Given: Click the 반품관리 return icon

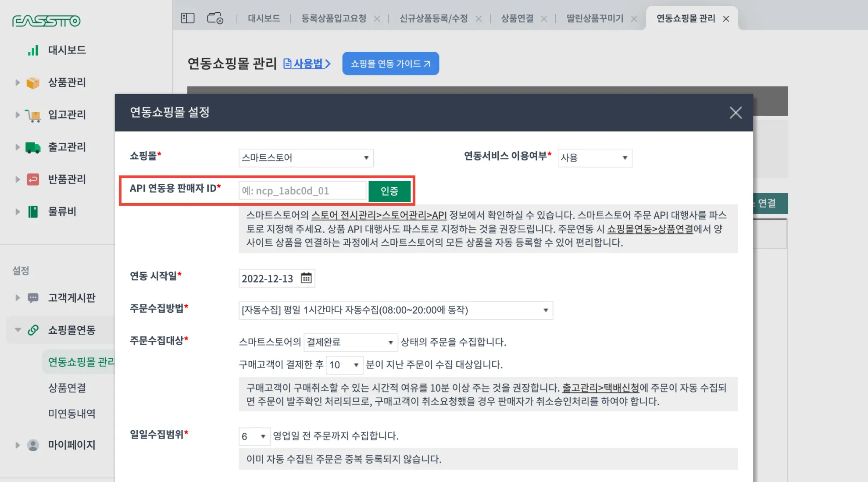Looking at the screenshot, I should pos(33,179).
